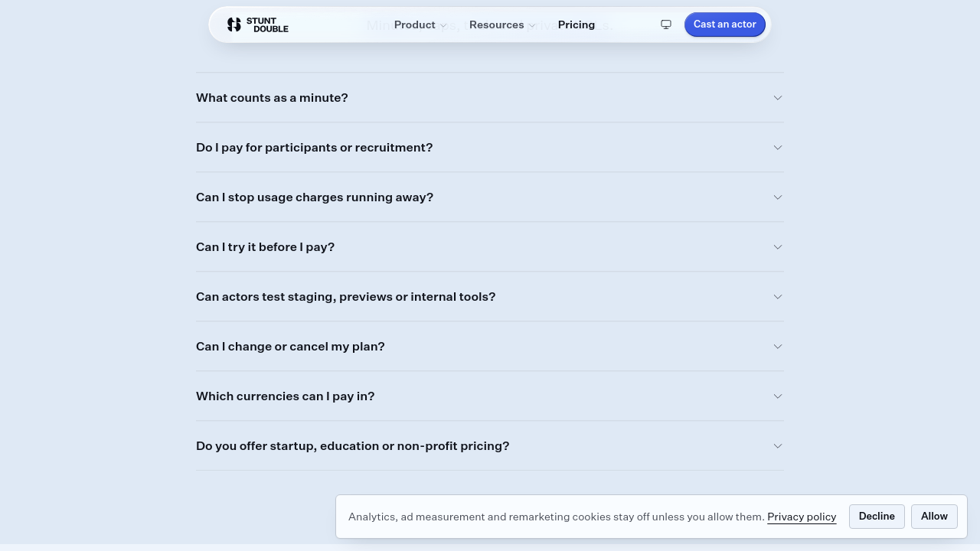Click 'Can I change or cancel my plan?' text

click(290, 347)
